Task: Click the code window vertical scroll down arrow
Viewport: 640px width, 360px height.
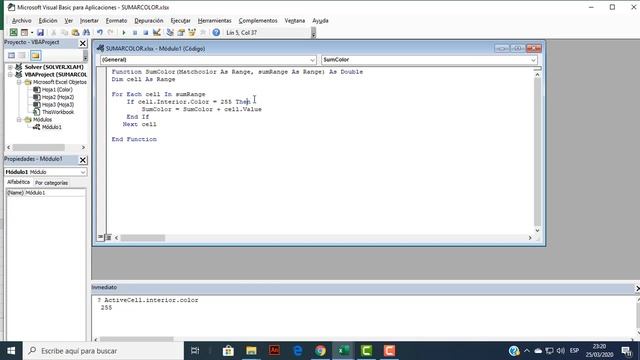Action: [538, 230]
